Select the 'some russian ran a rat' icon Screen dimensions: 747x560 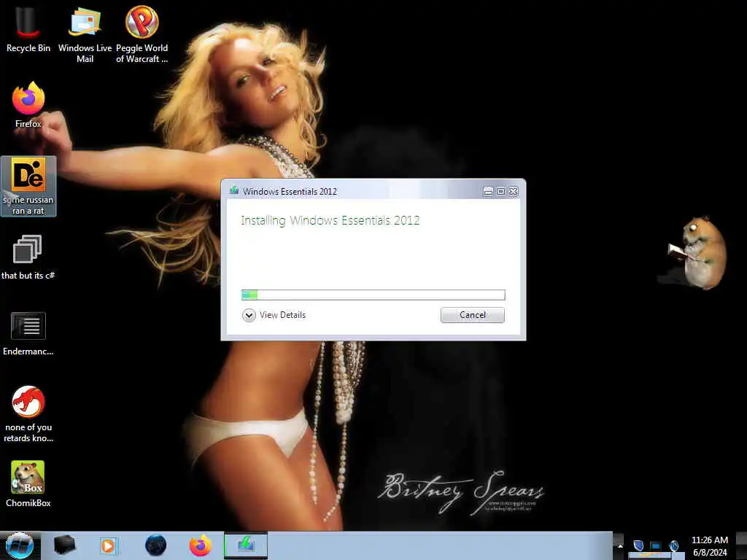pyautogui.click(x=28, y=186)
